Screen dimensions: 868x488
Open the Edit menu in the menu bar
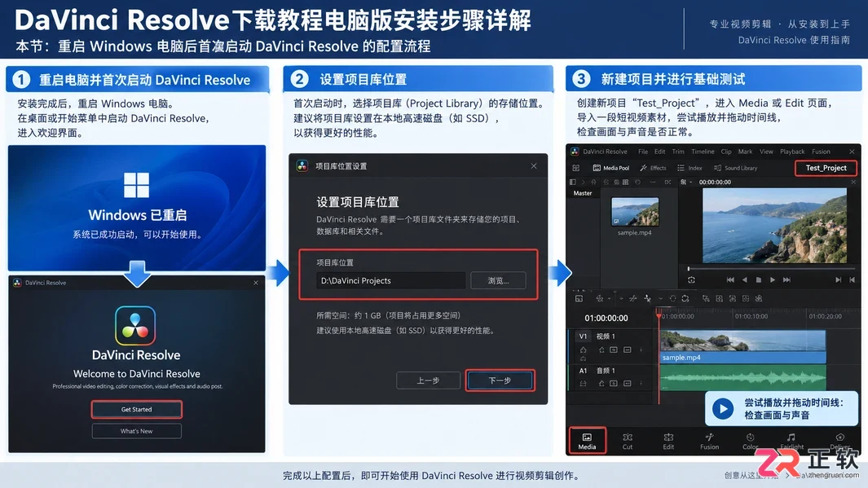[660, 152]
